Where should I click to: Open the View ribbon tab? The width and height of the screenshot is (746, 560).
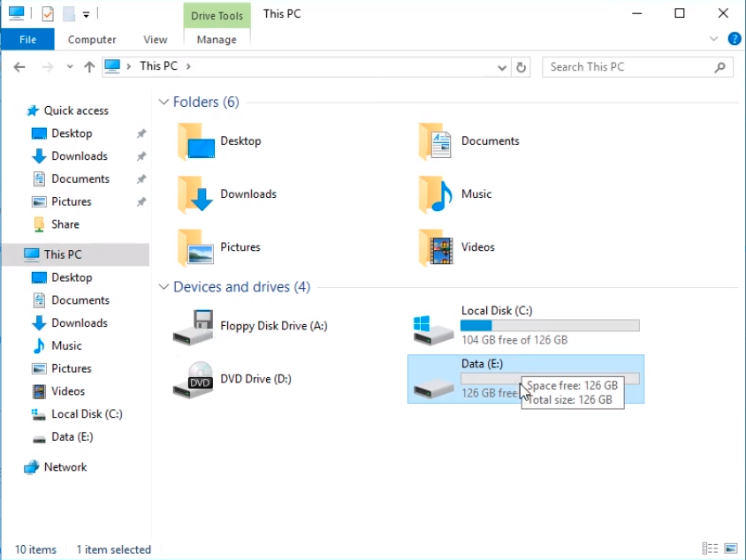[156, 40]
